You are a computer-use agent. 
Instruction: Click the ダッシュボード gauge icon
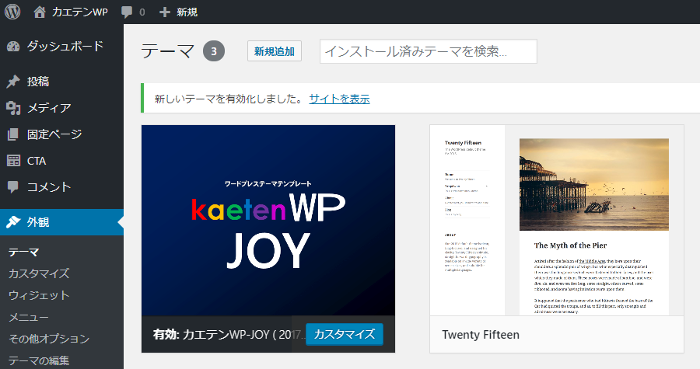point(13,46)
